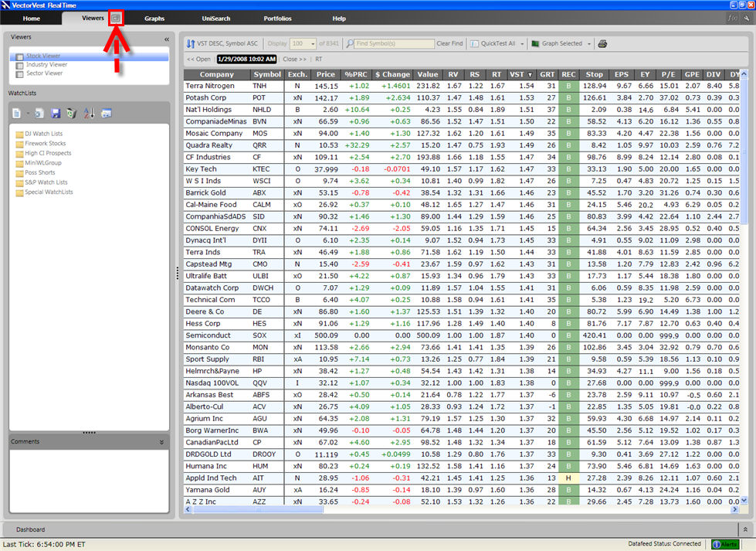Click the Alerts indicator in status bar
The image size is (756, 551).
tap(725, 544)
